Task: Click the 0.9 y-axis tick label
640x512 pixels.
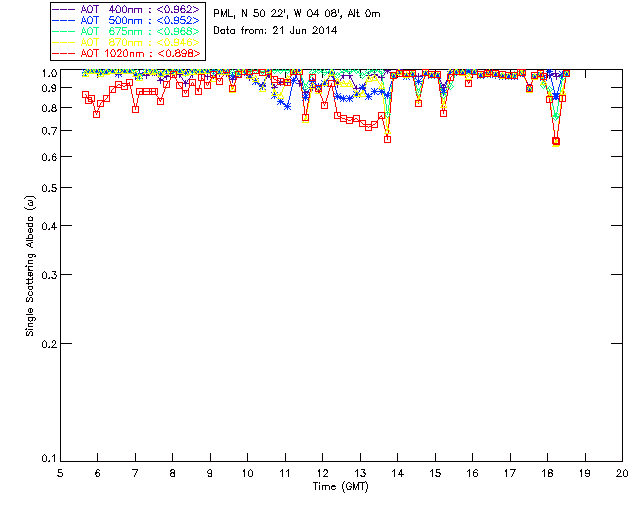Action: coord(49,88)
